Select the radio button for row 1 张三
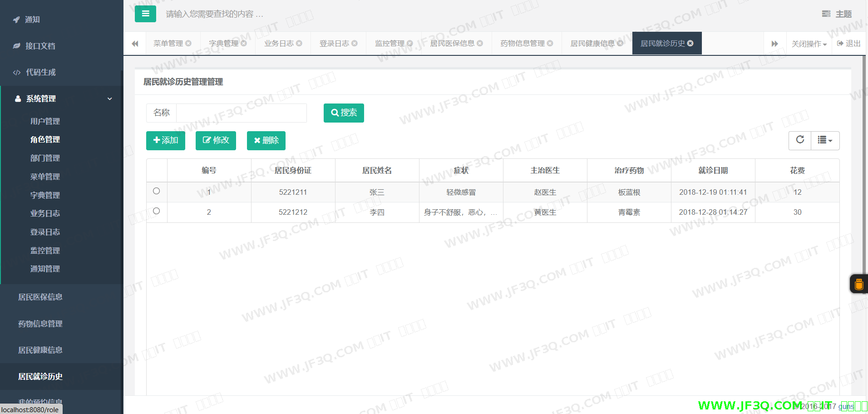Image resolution: width=868 pixels, height=414 pixels. tap(157, 191)
